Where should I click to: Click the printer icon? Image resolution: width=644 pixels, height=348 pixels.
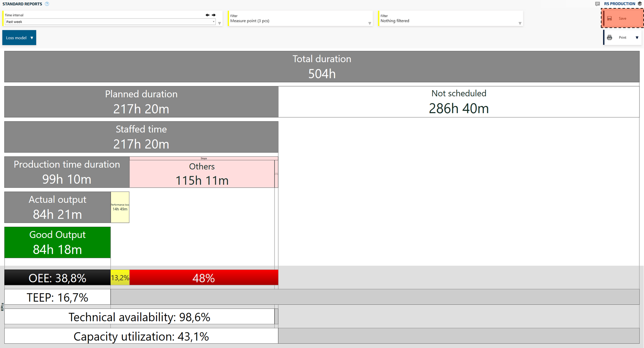click(610, 38)
